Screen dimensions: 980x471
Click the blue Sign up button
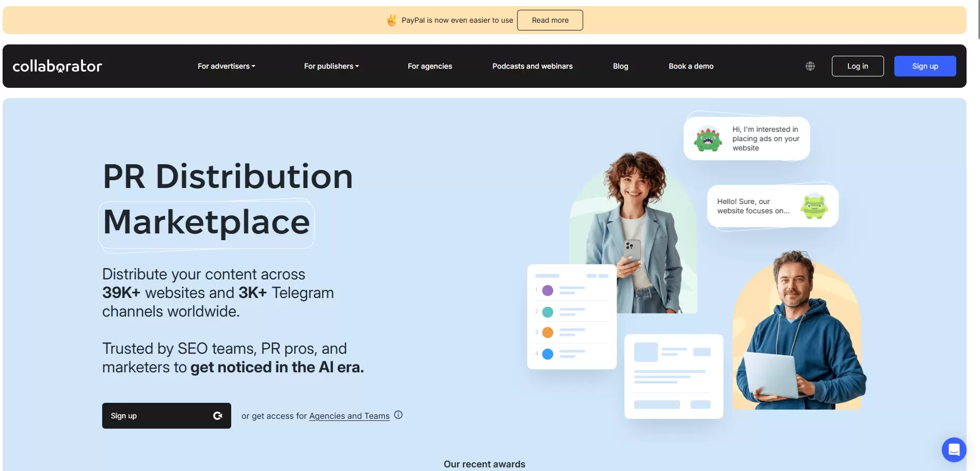(x=925, y=66)
